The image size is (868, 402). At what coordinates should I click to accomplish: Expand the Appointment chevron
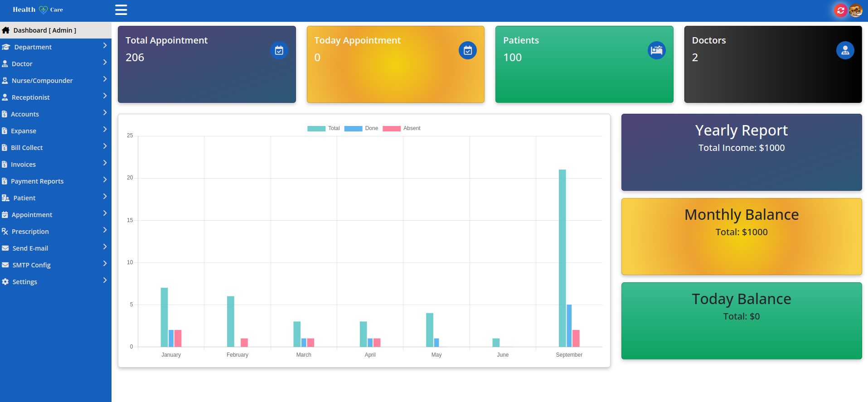(x=105, y=213)
